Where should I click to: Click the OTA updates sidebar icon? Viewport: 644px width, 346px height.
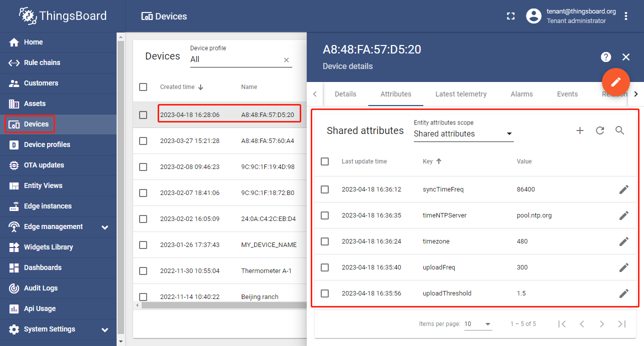[x=14, y=165]
